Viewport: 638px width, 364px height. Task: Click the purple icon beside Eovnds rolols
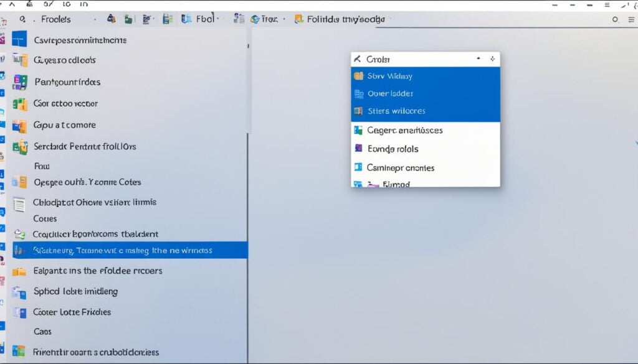click(358, 148)
